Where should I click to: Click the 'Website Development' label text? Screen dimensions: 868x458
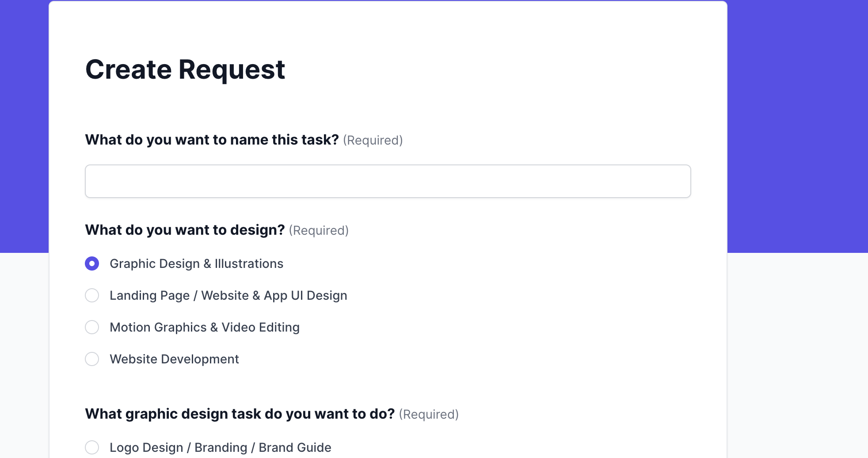click(174, 359)
